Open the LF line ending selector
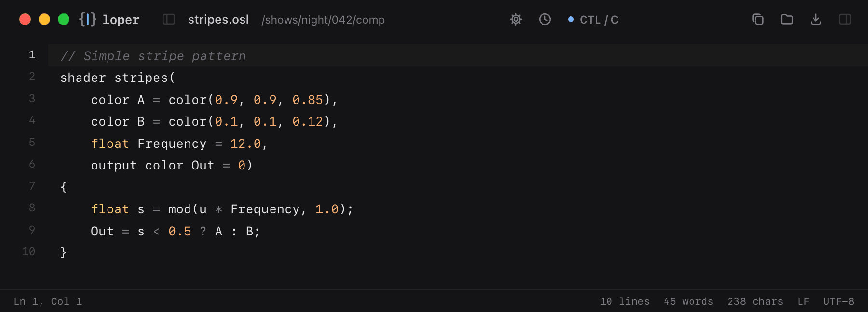Screen dimensions: 868x312 [x=803, y=301]
